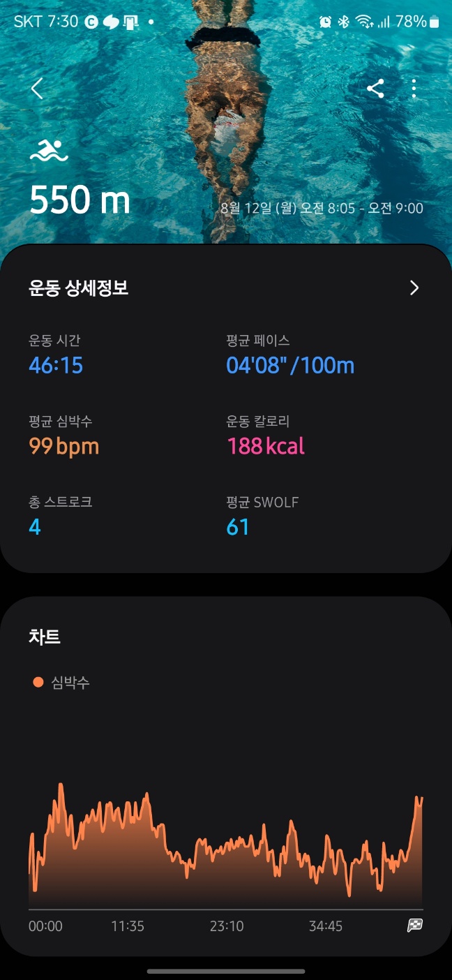The width and height of the screenshot is (452, 980).
Task: Tap the more options three-dot icon
Action: click(414, 88)
